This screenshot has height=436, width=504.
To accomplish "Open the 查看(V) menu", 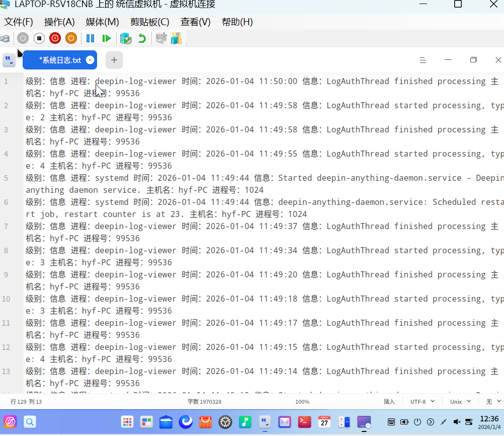I will tap(196, 22).
